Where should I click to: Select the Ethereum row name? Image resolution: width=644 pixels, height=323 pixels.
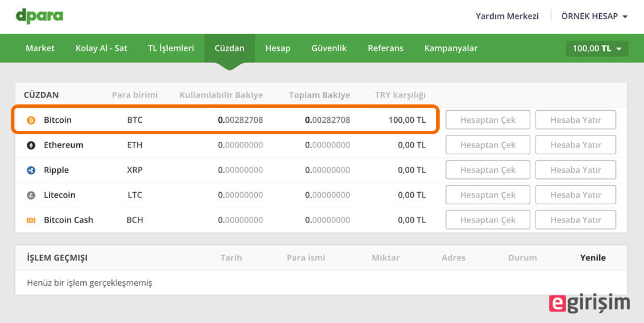click(x=64, y=145)
